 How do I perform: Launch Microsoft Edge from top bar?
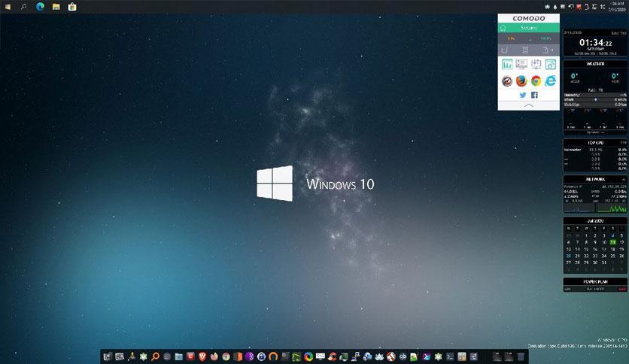(x=40, y=7)
